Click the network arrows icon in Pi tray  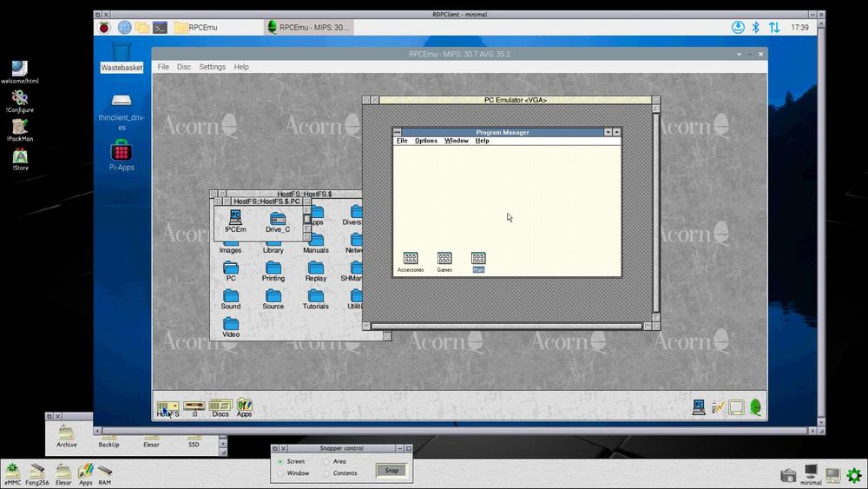pyautogui.click(x=774, y=27)
